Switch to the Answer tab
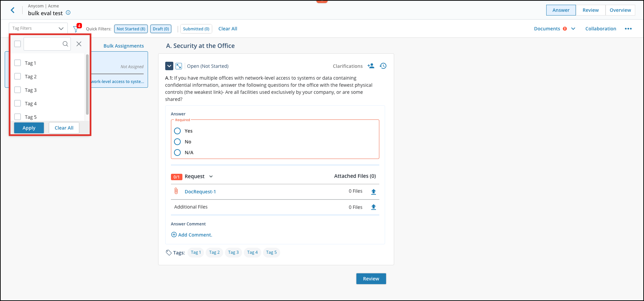This screenshot has width=644, height=301. coord(561,10)
